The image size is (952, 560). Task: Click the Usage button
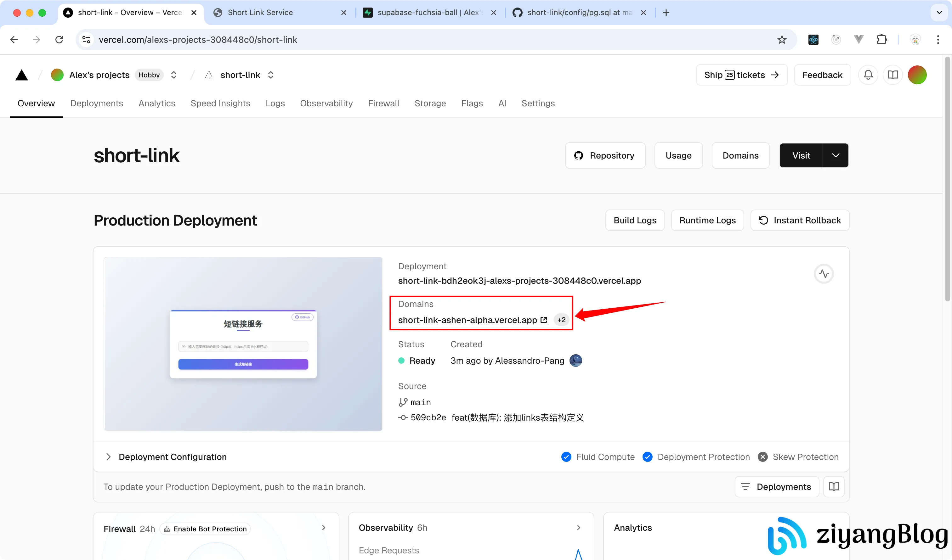pyautogui.click(x=678, y=156)
